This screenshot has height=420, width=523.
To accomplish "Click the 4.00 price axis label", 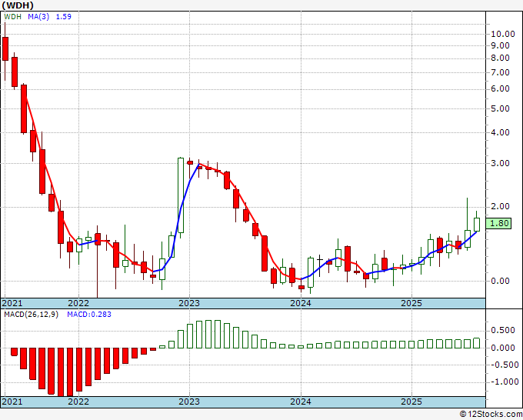I will point(500,132).
